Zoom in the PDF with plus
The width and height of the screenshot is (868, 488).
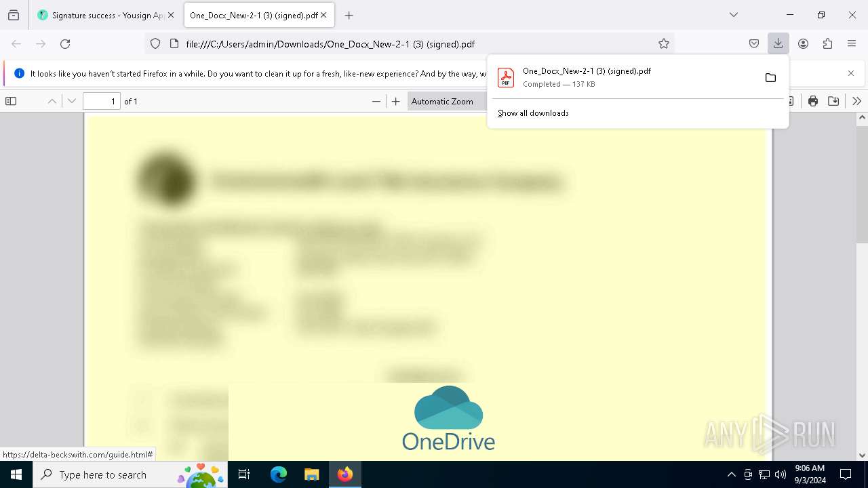pyautogui.click(x=396, y=101)
